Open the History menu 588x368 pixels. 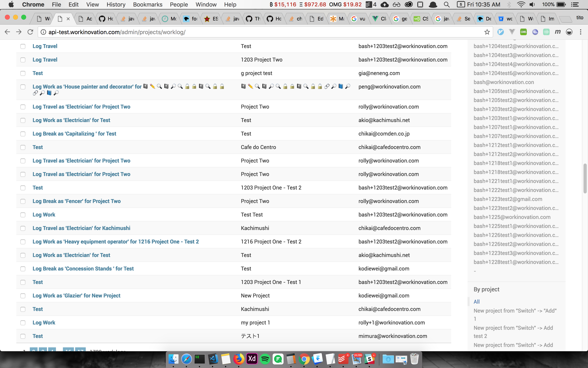coord(116,4)
